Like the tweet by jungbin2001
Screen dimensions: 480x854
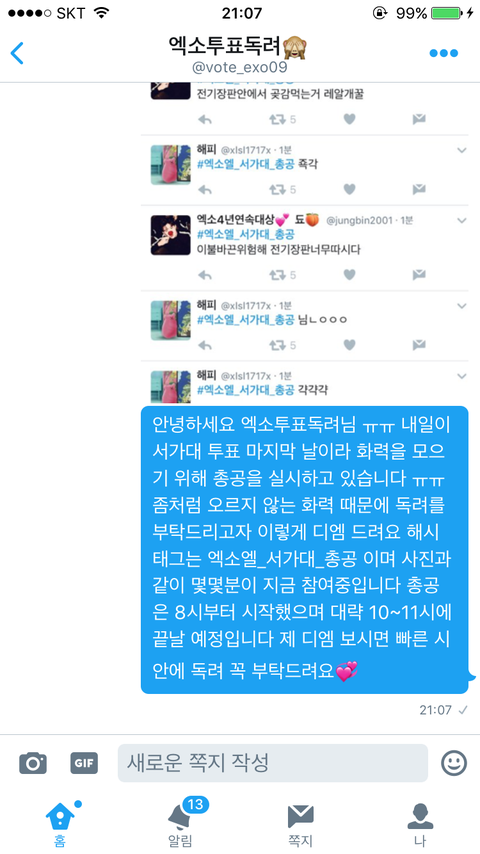coord(349,274)
